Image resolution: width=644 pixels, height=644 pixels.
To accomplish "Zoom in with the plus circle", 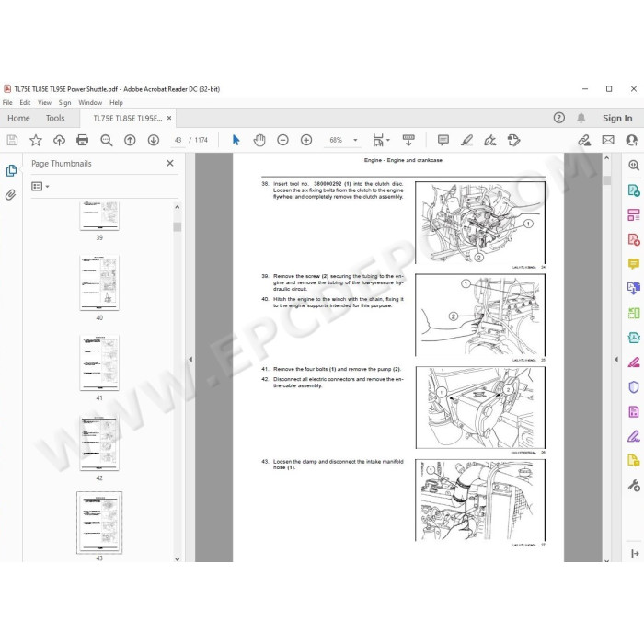I will [306, 140].
